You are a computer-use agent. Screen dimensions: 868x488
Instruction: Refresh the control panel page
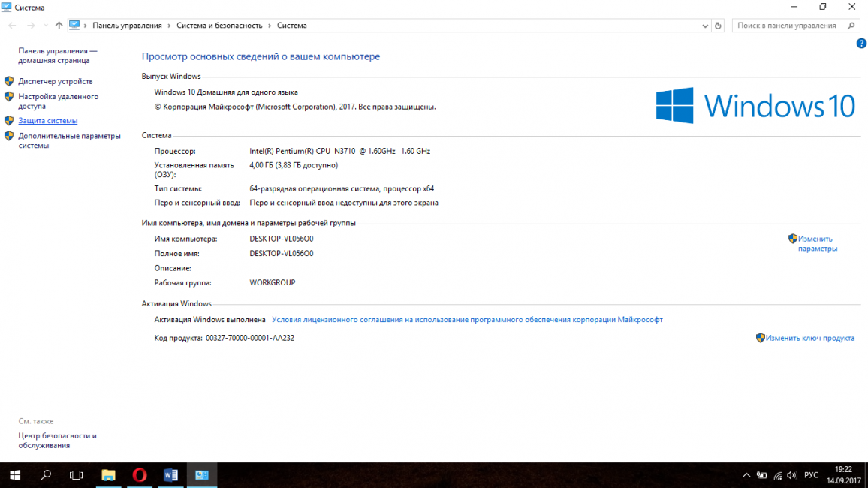pos(718,26)
